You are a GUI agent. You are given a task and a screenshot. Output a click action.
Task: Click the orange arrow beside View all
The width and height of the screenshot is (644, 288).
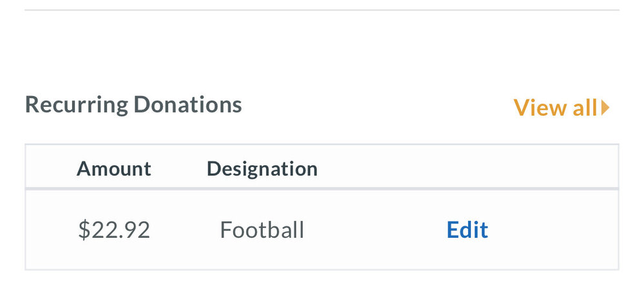pyautogui.click(x=605, y=108)
